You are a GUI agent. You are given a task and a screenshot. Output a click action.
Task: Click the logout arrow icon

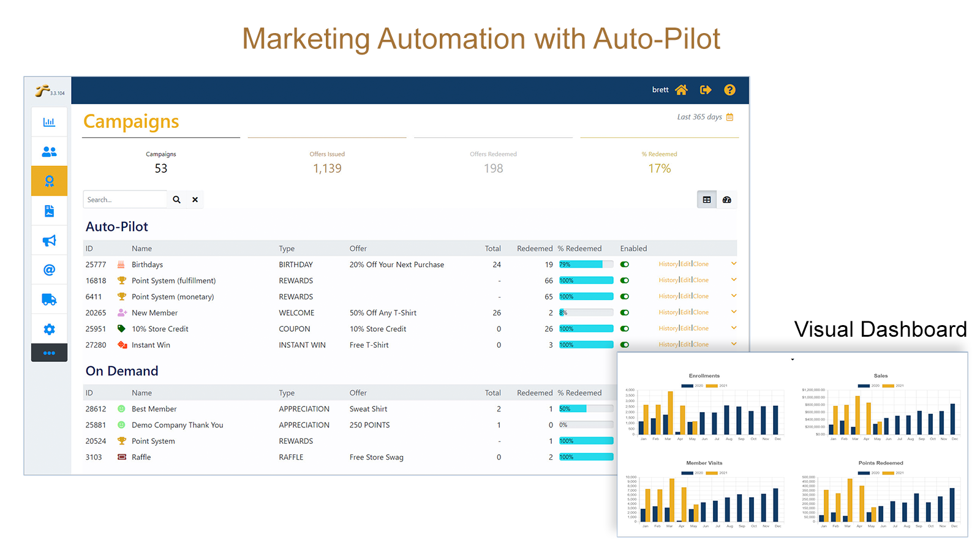pyautogui.click(x=706, y=90)
